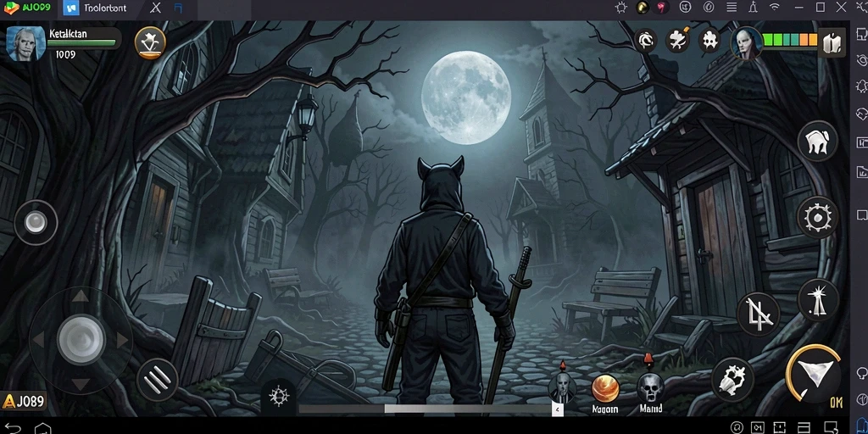Click the Kagoin label
868x434 pixels.
coord(605,409)
